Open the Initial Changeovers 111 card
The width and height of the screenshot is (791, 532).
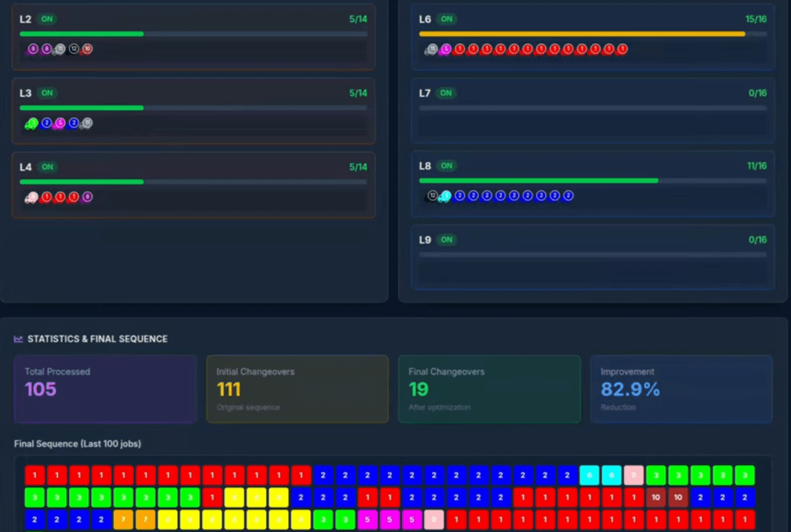pyautogui.click(x=298, y=389)
